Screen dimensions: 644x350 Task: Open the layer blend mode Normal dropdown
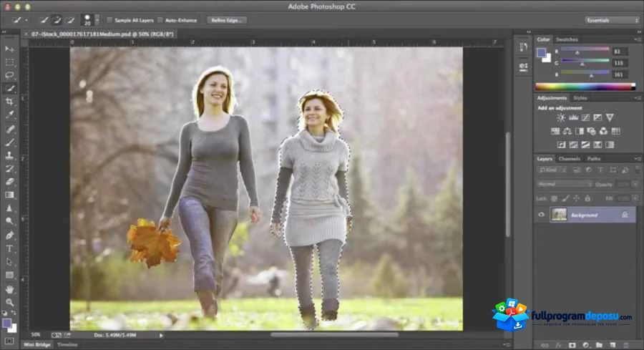[565, 184]
